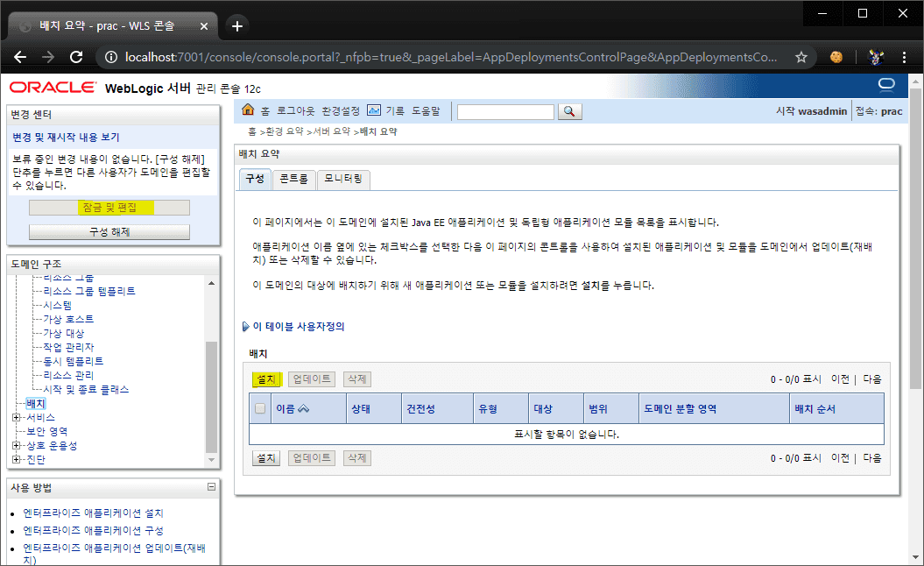Switch to the 구성 tab
The height and width of the screenshot is (566, 924).
[255, 179]
